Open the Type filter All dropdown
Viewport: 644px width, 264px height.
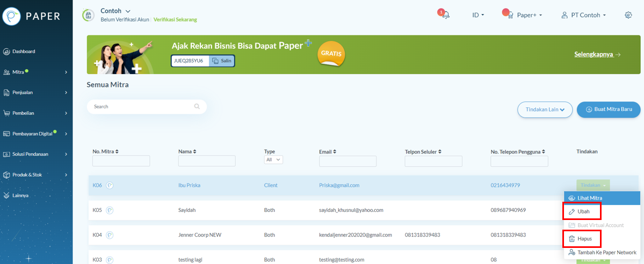273,159
